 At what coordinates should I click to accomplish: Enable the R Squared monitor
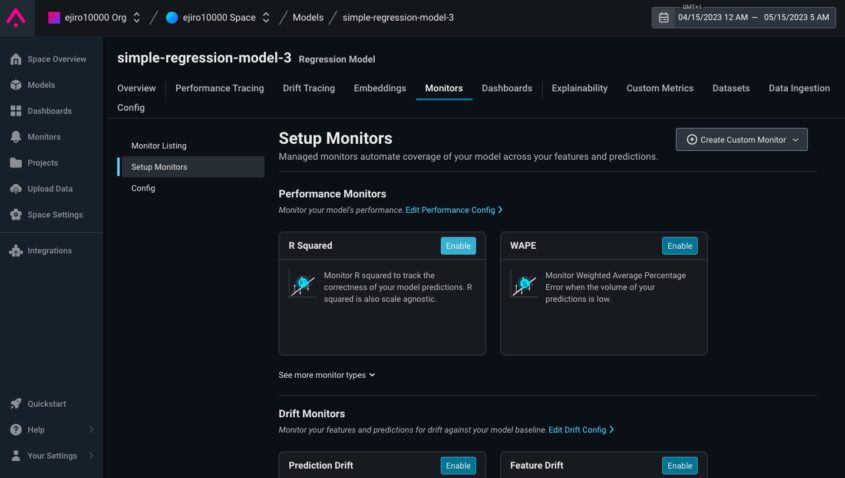tap(458, 246)
